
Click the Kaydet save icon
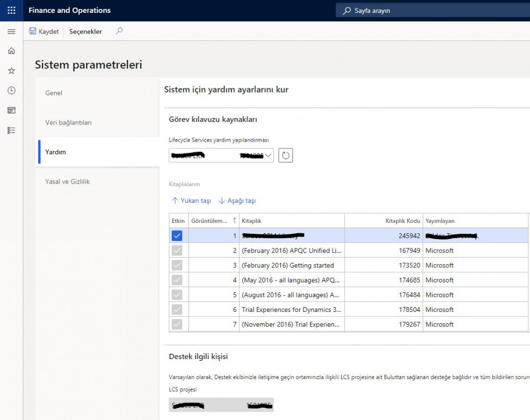[33, 31]
